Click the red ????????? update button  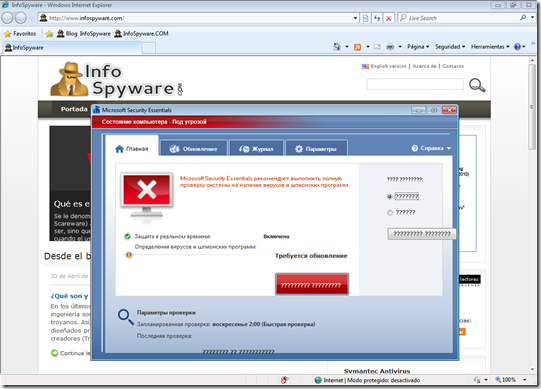pos(312,284)
